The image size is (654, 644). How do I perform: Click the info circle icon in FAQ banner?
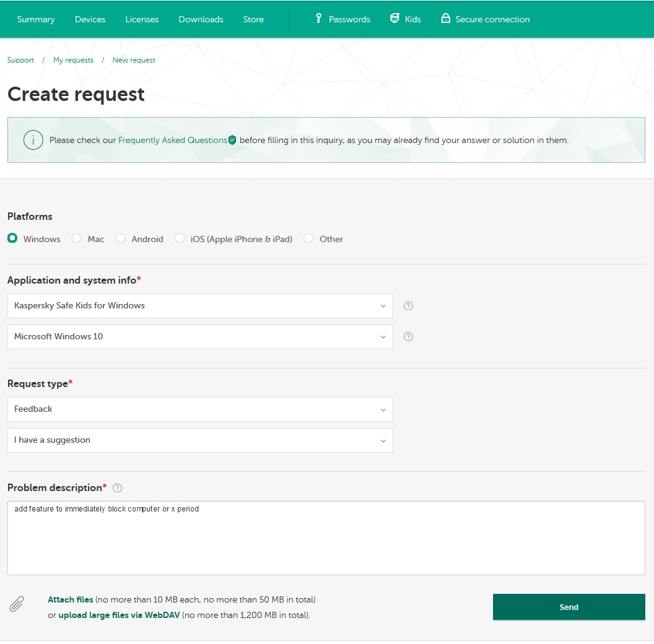(33, 140)
